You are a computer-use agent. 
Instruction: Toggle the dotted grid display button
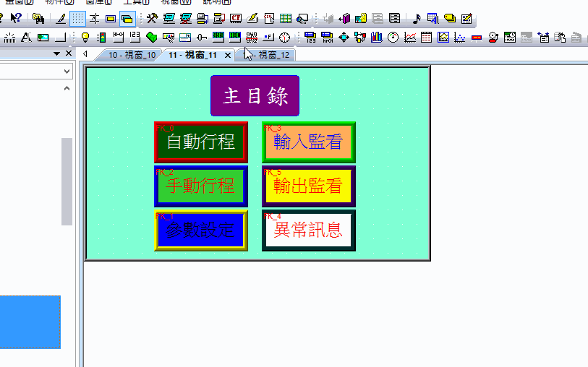click(x=78, y=18)
